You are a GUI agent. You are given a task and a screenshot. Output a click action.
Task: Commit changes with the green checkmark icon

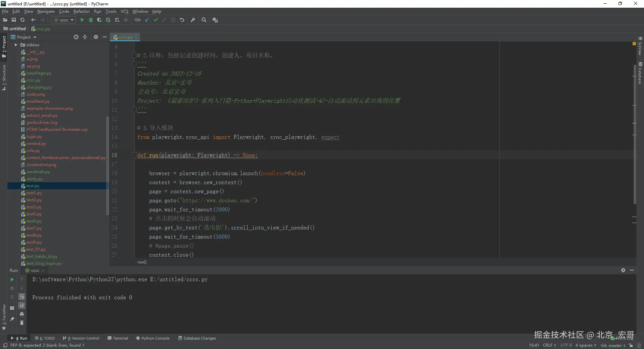(156, 20)
